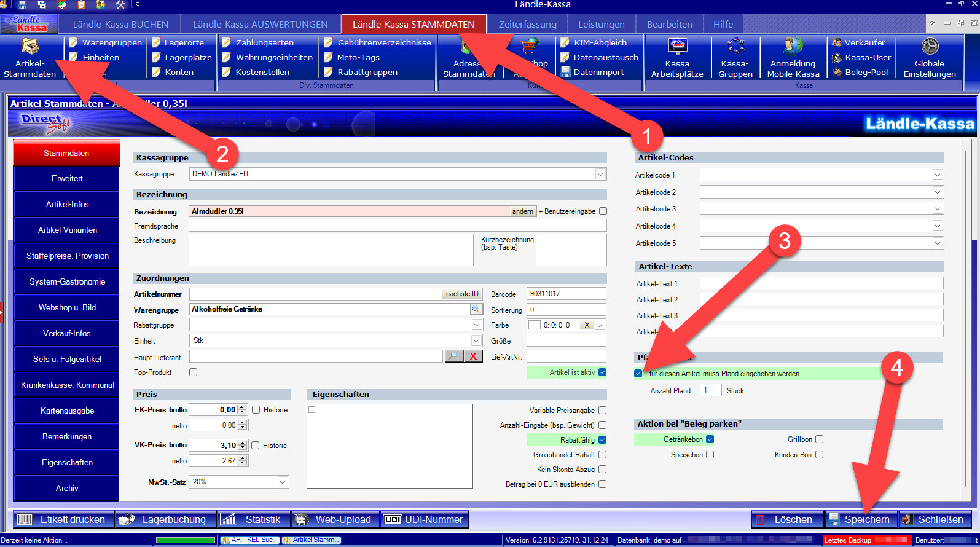Search Warengruppe with magnifier icon

pyautogui.click(x=476, y=309)
